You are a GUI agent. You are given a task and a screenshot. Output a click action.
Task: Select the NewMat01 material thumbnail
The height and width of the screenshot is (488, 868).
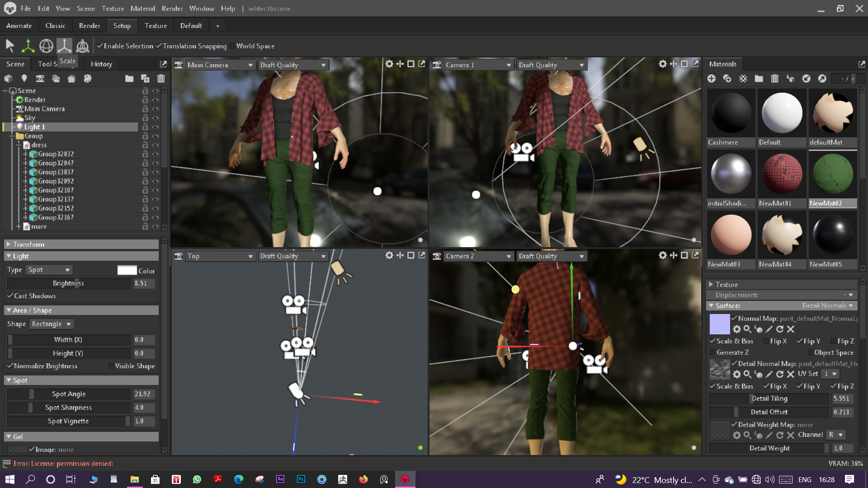(x=782, y=174)
